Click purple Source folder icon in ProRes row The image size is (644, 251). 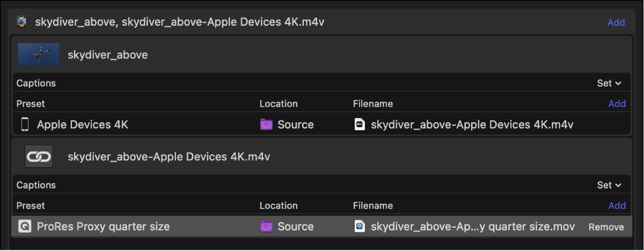(266, 226)
